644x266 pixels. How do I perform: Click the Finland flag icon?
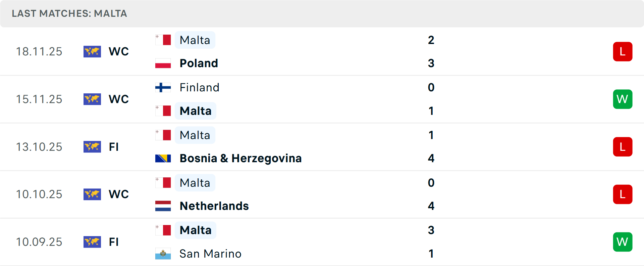point(163,87)
